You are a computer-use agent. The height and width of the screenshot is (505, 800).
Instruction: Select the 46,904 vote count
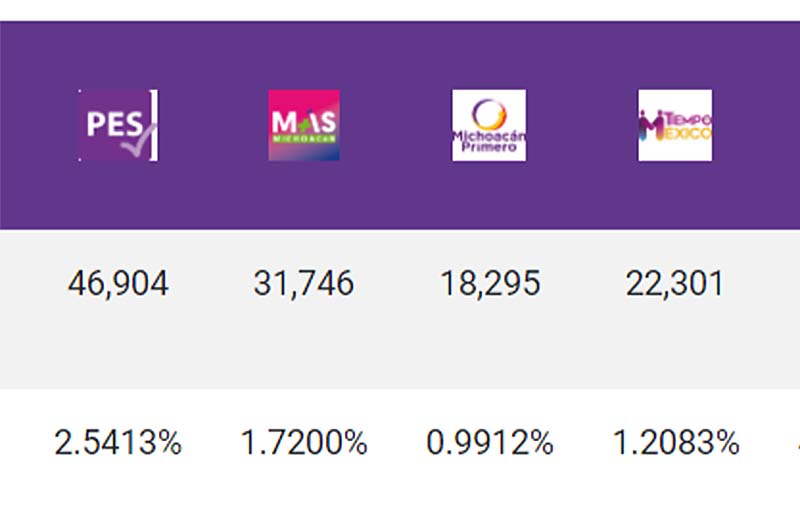point(118,284)
